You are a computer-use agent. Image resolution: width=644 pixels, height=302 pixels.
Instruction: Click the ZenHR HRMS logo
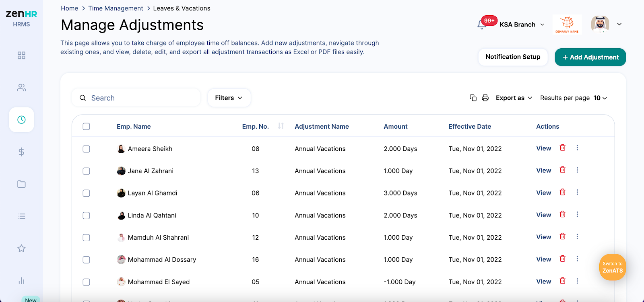click(x=21, y=18)
